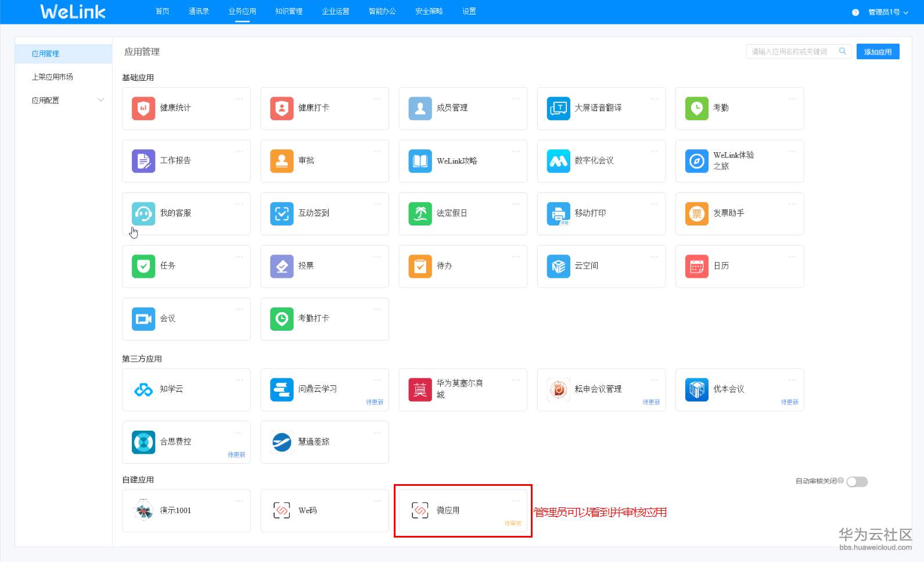Click the We码 app icon

[282, 511]
